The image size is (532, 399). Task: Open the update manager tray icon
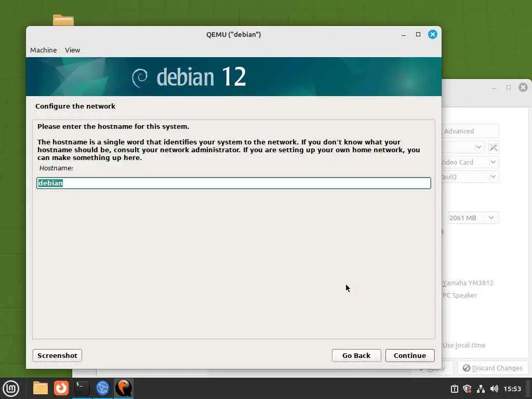point(455,389)
